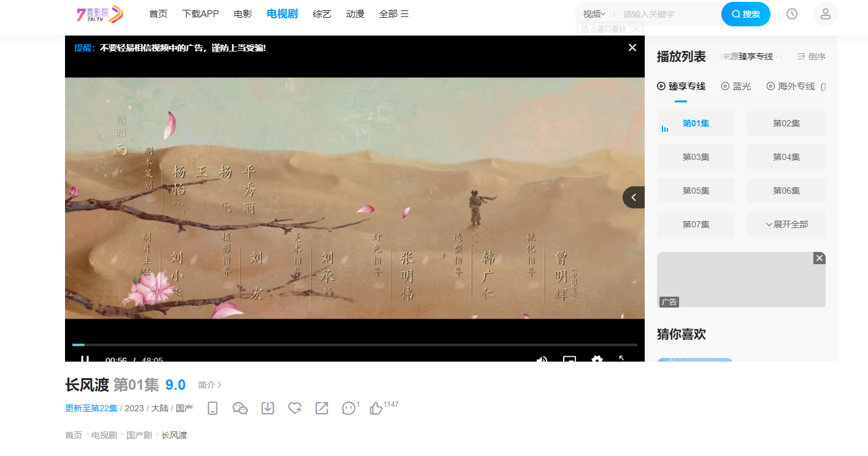868x456 pixels.
Task: Play episode 第05集
Action: pos(696,191)
